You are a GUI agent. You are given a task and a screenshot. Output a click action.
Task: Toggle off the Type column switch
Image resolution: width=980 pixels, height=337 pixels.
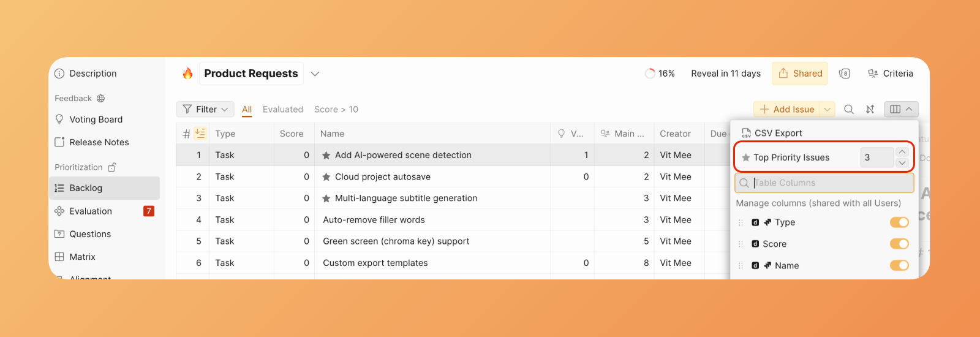pyautogui.click(x=899, y=222)
